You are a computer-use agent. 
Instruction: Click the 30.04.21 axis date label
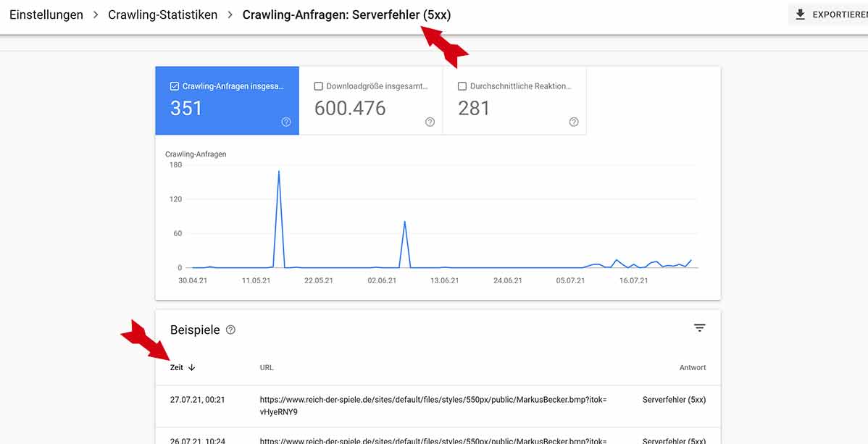(193, 281)
